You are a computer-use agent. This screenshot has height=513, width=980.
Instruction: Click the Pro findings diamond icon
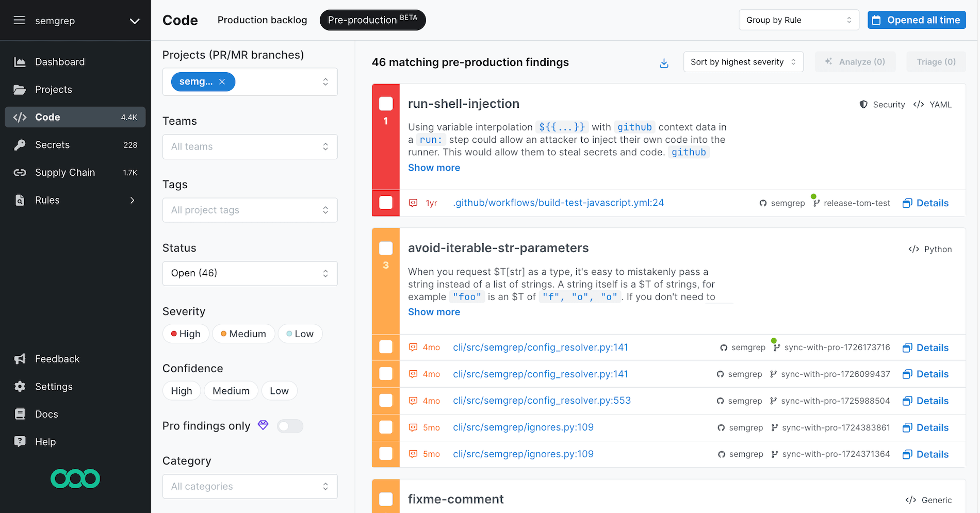point(263,425)
